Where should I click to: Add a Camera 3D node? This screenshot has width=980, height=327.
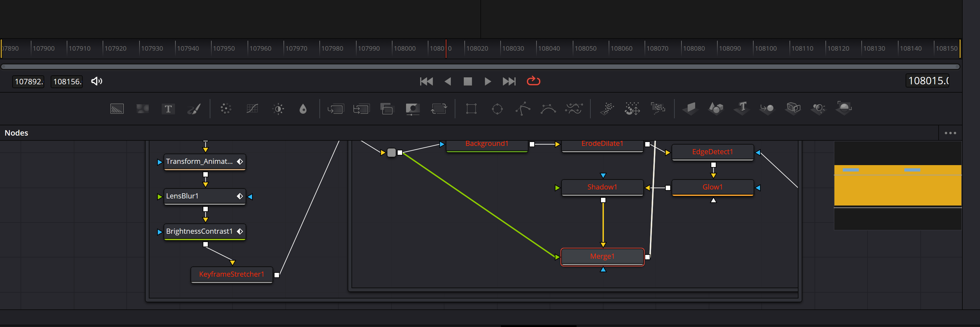pos(793,108)
